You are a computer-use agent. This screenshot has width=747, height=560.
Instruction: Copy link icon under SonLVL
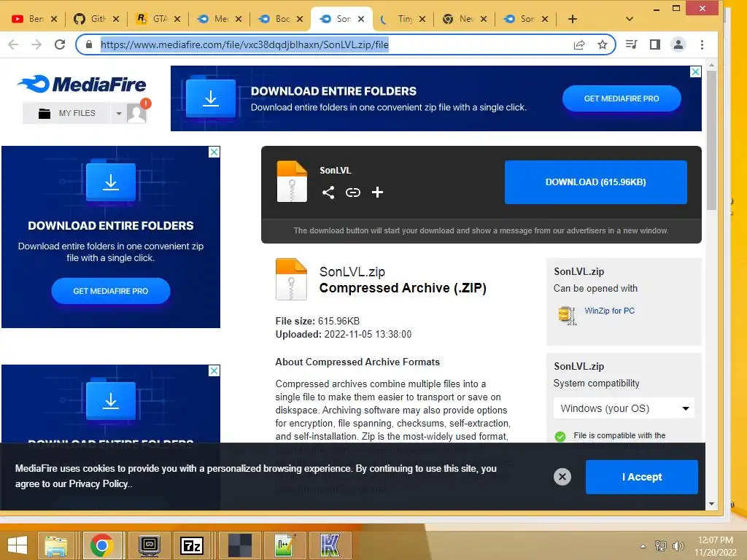tap(352, 192)
